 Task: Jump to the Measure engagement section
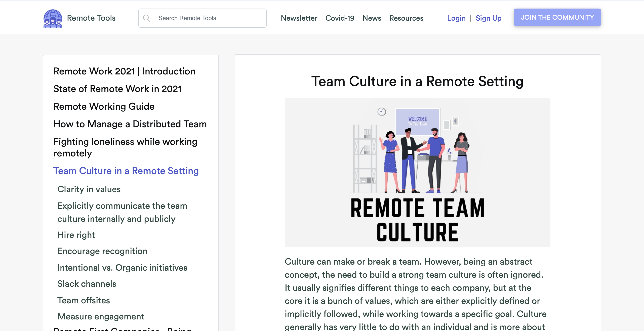(101, 316)
